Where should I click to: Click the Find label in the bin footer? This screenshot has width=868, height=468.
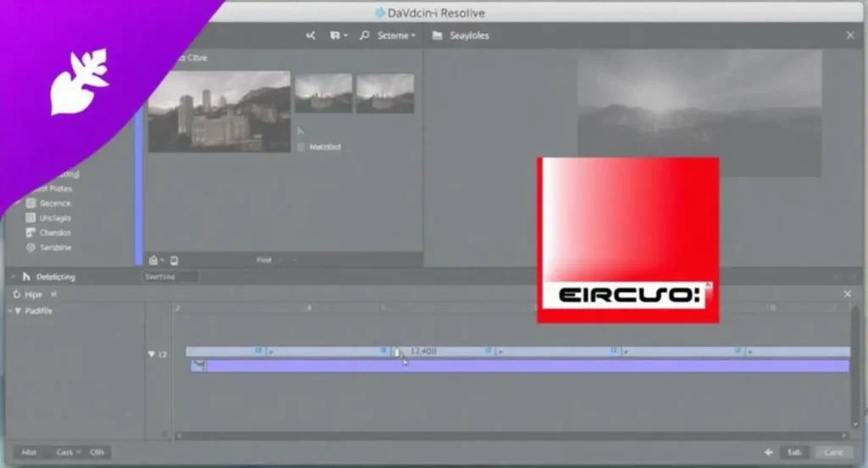[264, 259]
